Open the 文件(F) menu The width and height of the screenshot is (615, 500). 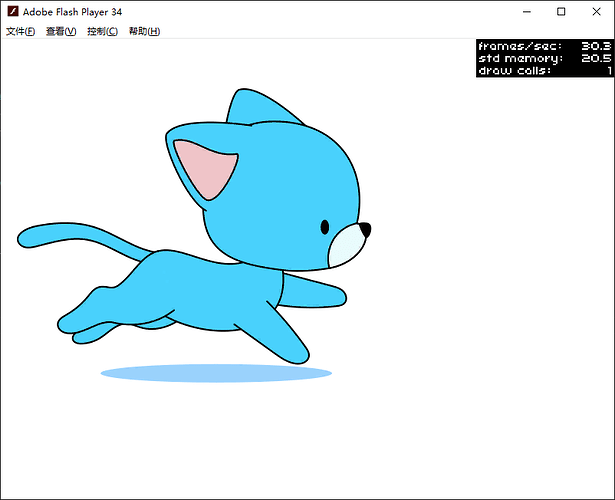pyautogui.click(x=20, y=31)
